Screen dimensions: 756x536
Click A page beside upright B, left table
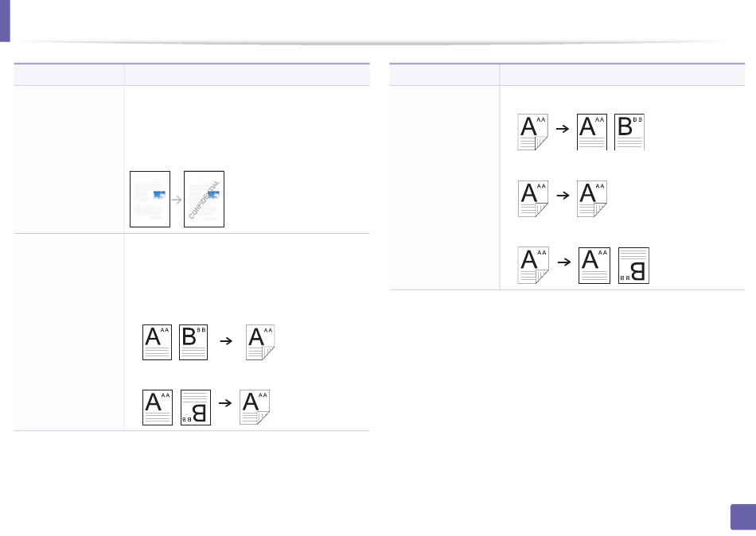point(158,342)
